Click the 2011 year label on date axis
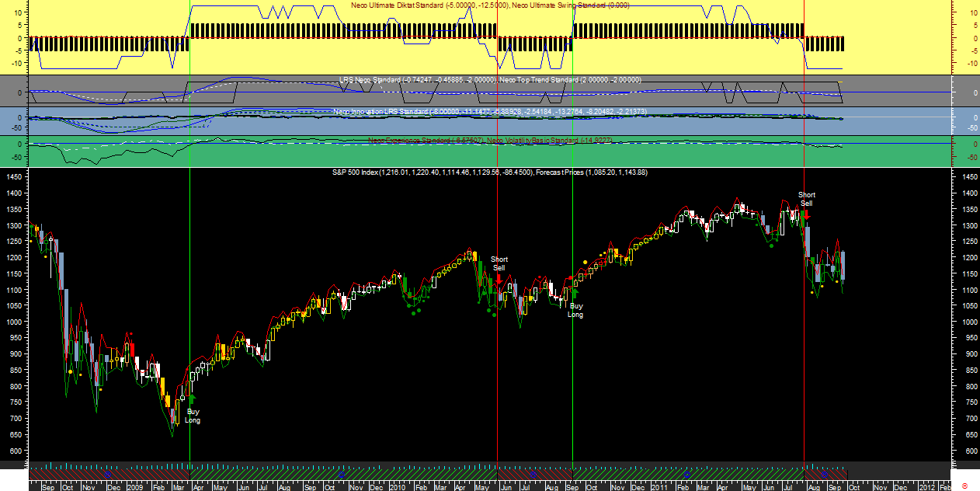Viewport: 980px width, 491px height. (660, 486)
